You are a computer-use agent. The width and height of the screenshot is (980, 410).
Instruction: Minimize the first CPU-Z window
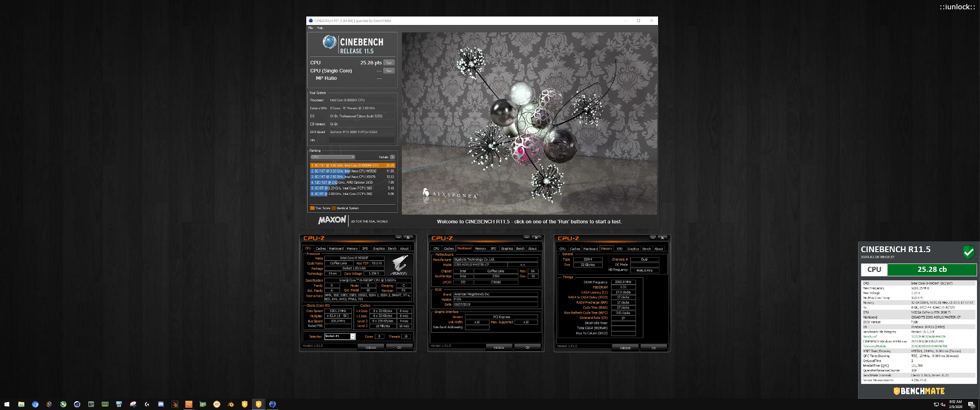397,238
